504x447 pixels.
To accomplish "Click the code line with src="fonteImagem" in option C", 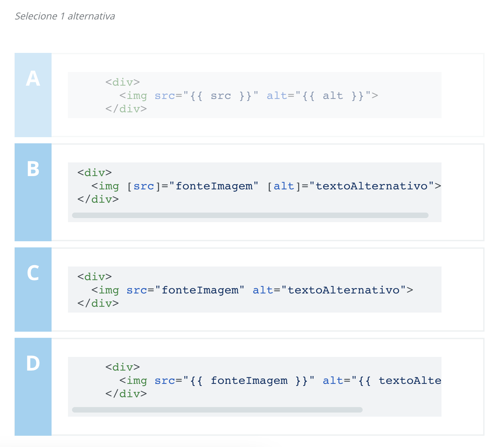I will [252, 290].
